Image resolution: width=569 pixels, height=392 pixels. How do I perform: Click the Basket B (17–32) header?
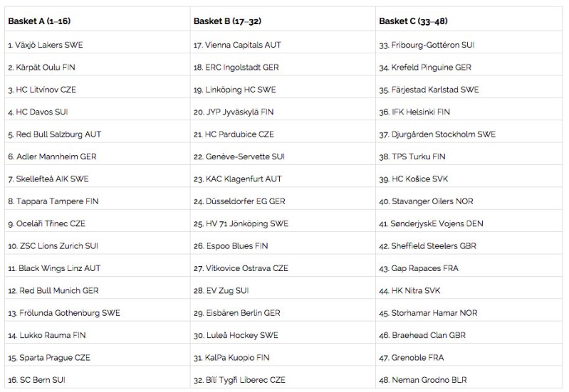coord(230,21)
